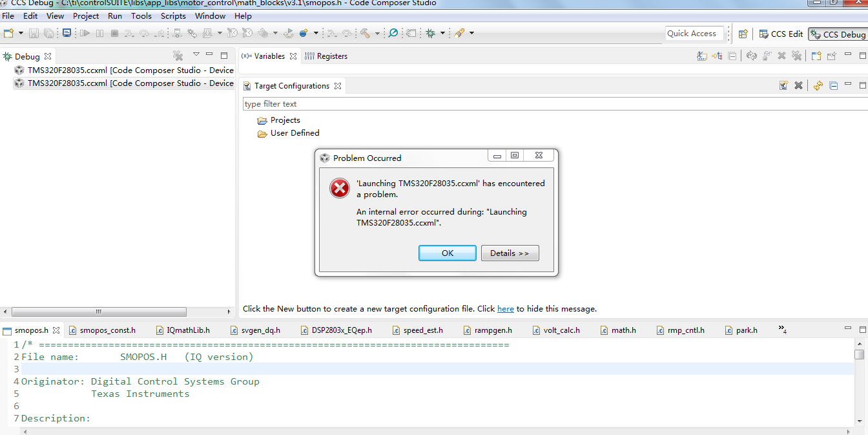Click the Details >> button
Screen dimensions: 868x435
[x=510, y=253]
